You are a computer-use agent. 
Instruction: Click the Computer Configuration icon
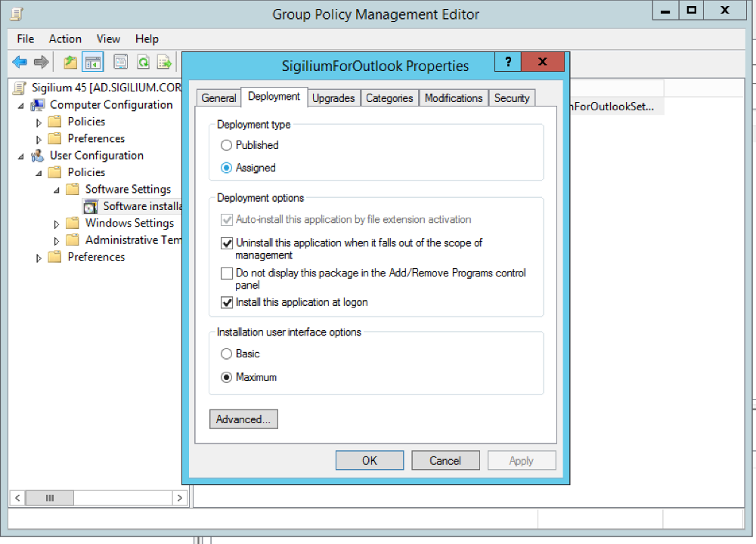coord(38,105)
